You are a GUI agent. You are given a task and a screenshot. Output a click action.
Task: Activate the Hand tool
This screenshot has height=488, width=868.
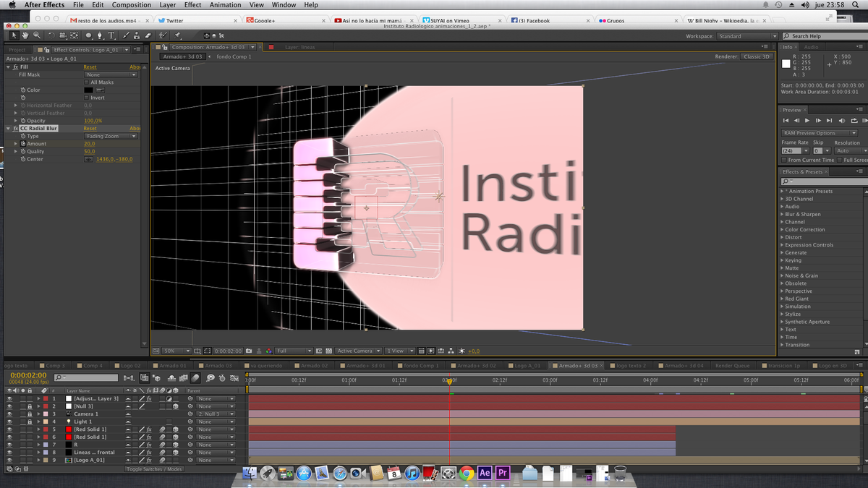25,35
